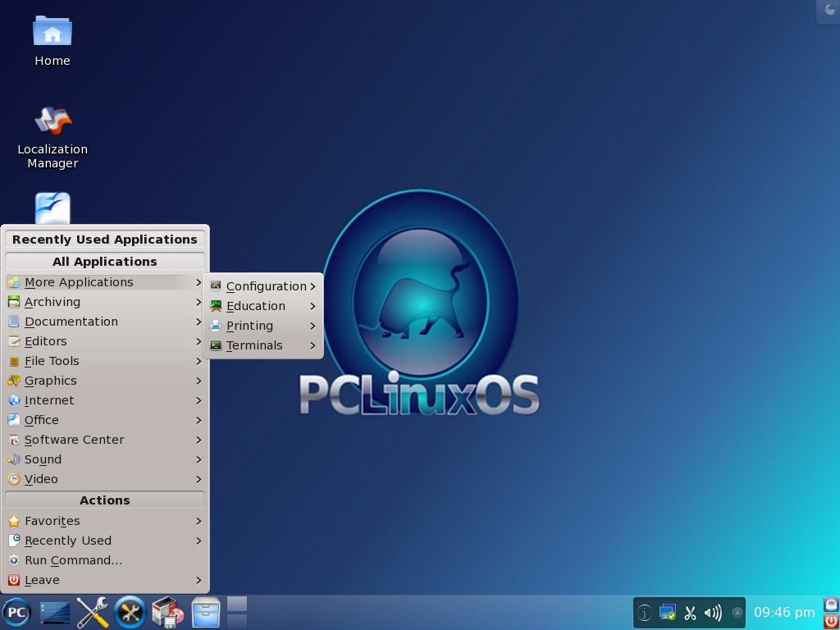This screenshot has height=630, width=840.
Task: Open the Internet category
Action: [x=105, y=400]
